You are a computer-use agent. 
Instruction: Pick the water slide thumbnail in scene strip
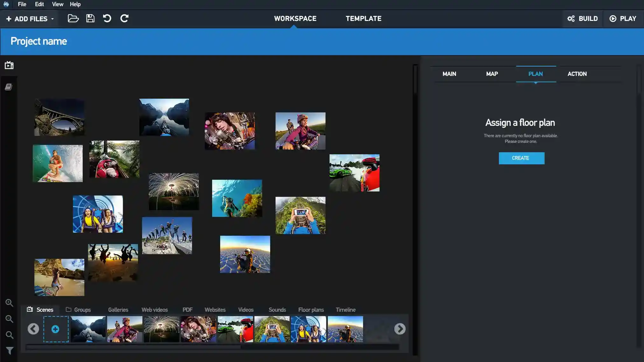308,329
